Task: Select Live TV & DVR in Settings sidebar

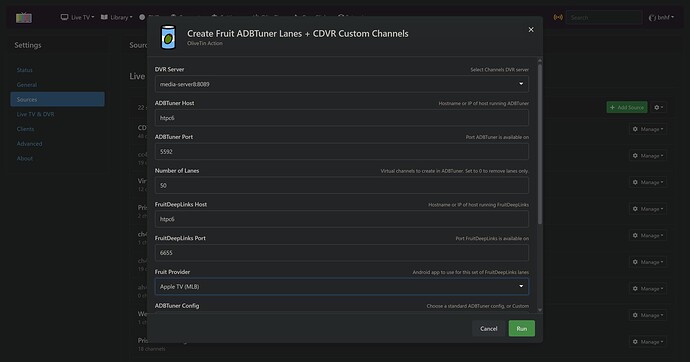Action: [x=35, y=114]
